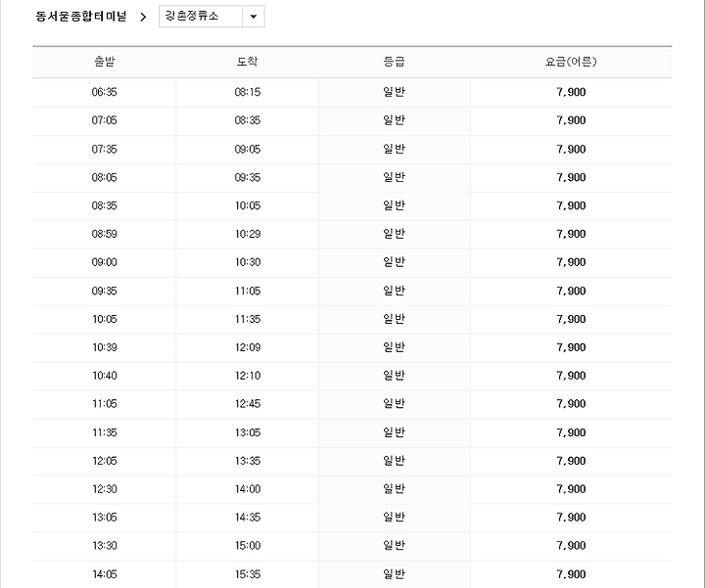This screenshot has width=705, height=588.
Task: Select the 08:05 departure time
Action: click(105, 177)
